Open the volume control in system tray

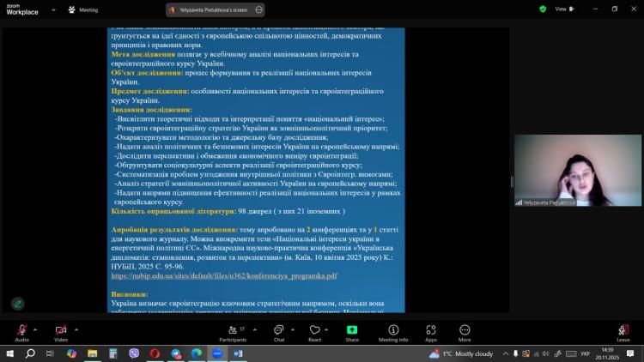pos(546,353)
